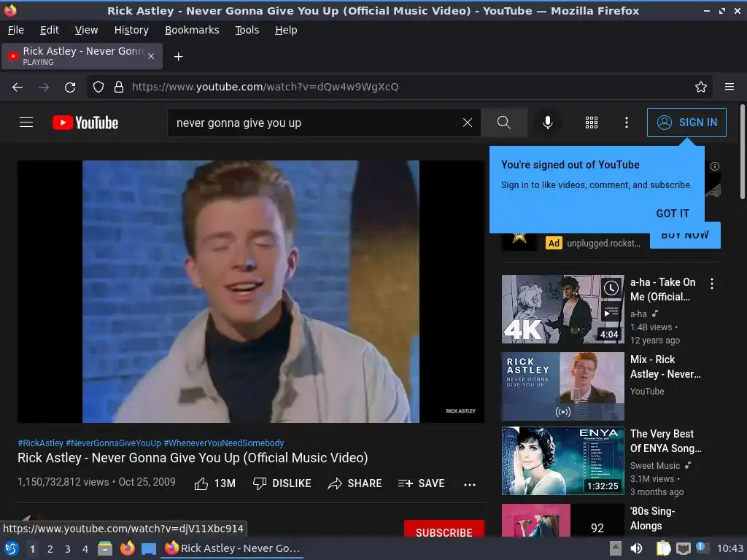Click the taskbar clock showing 10:43
Image resolution: width=747 pixels, height=560 pixels.
pyautogui.click(x=729, y=548)
